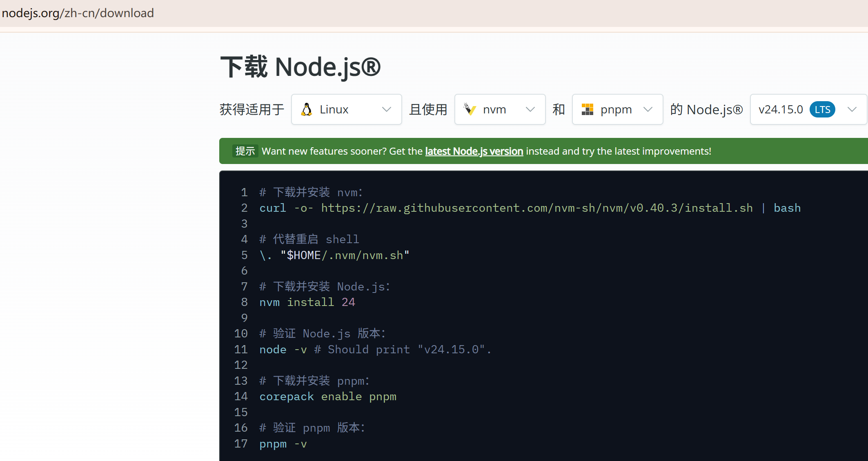Click the pnpm logo icon
The image size is (868, 461).
coord(588,109)
